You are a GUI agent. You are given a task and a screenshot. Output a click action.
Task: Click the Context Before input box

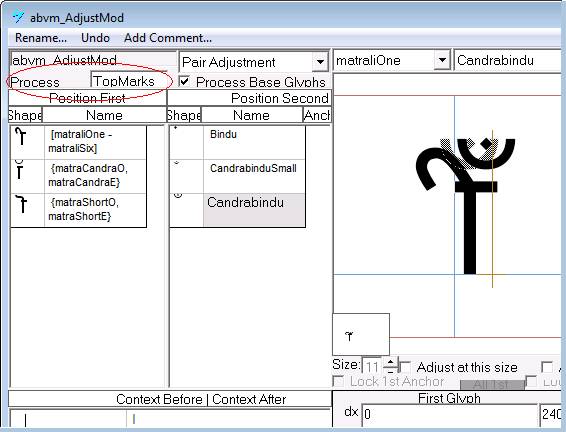click(x=68, y=419)
